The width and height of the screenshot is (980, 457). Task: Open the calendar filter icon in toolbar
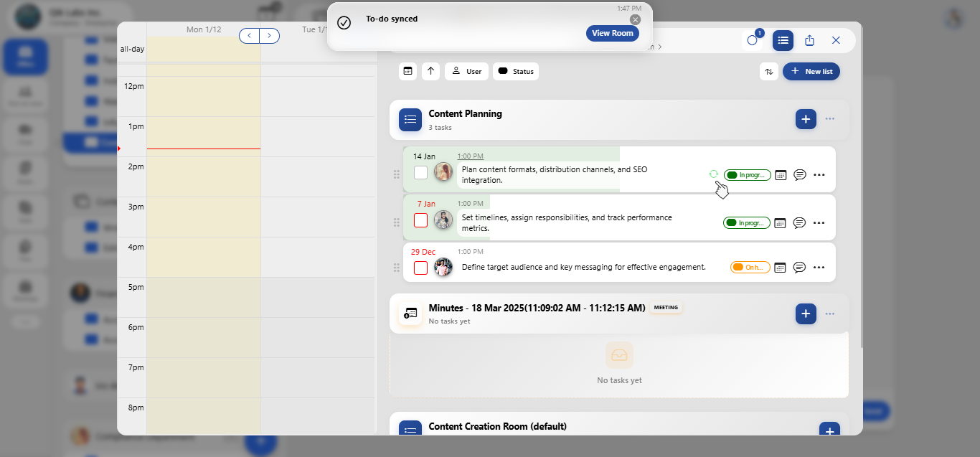coord(408,71)
